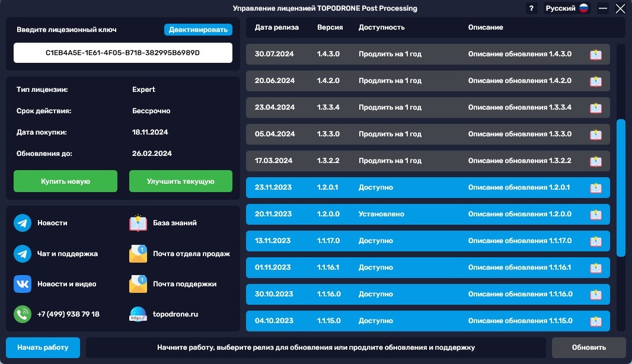Screen dimensions: 632x364
Task: Open База знаний book icon
Action: click(138, 223)
